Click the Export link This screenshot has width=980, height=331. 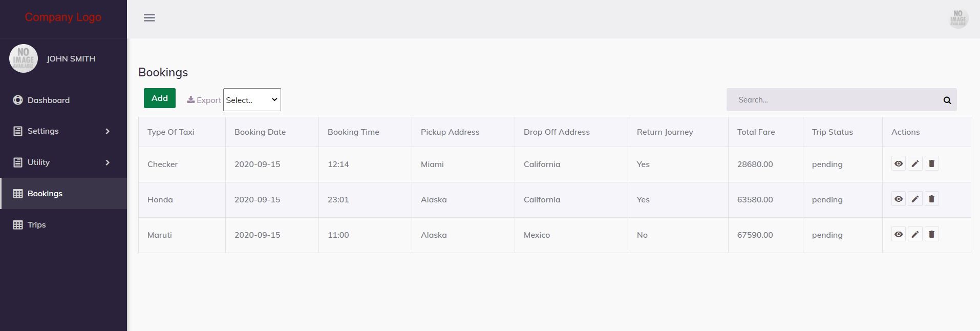(x=204, y=100)
